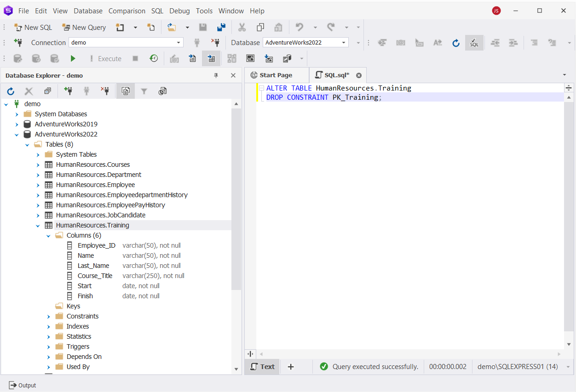Click the Stop execution square icon
576x392 pixels.
(135, 58)
